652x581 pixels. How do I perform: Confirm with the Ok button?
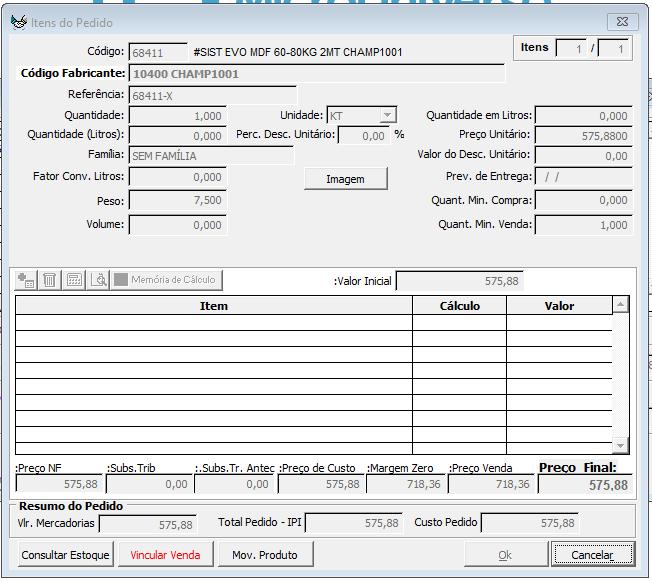tap(505, 555)
